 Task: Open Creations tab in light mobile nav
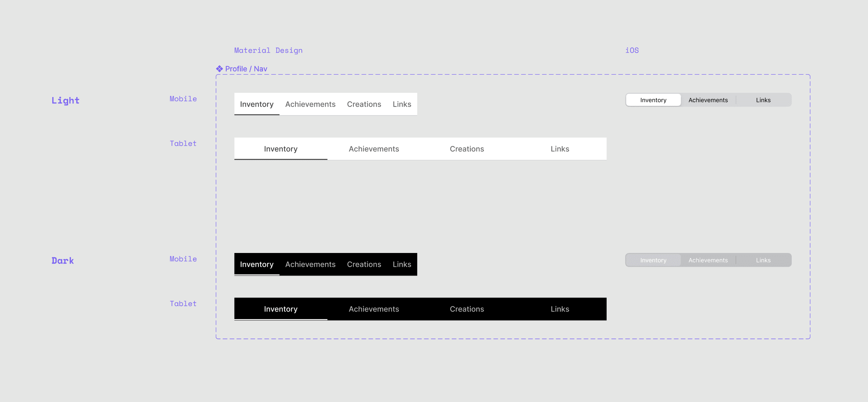(364, 104)
